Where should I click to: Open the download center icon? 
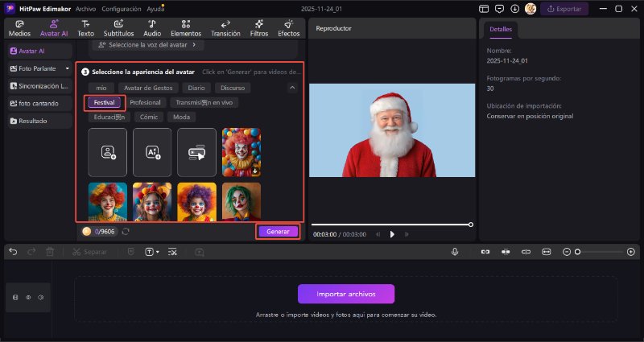tap(514, 9)
